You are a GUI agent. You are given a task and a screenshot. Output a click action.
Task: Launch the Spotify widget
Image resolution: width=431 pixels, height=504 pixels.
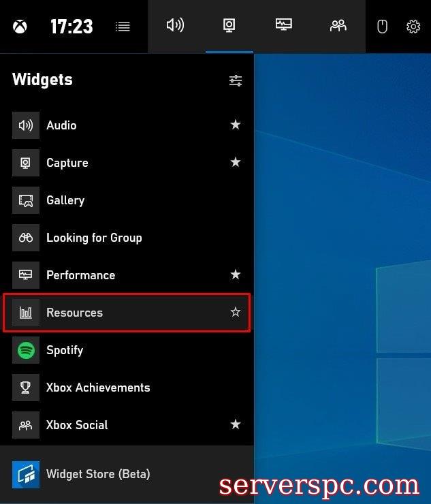(x=65, y=350)
